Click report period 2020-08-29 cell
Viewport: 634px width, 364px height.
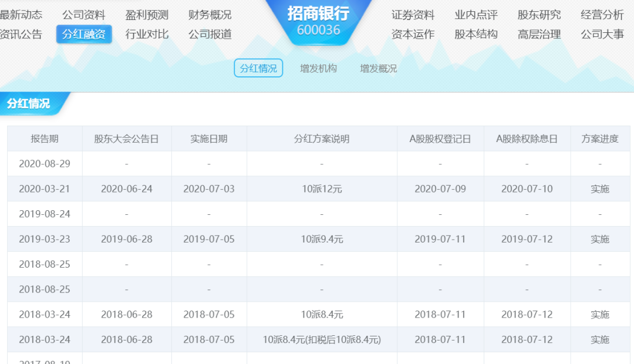pyautogui.click(x=45, y=164)
